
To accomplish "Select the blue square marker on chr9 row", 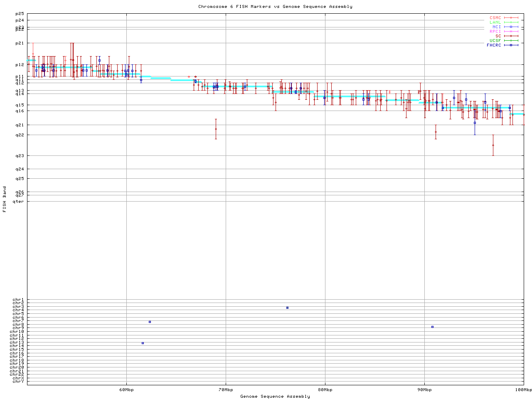I will coord(432,327).
